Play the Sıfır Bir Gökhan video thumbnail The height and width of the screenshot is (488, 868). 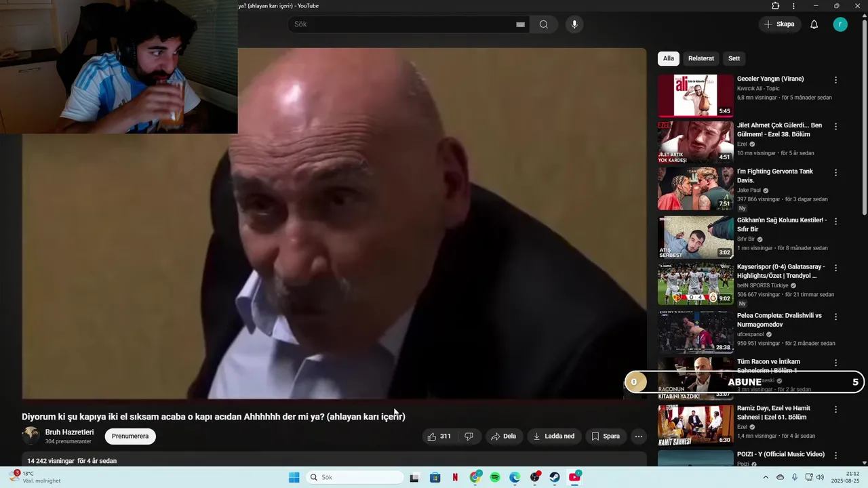pyautogui.click(x=696, y=237)
